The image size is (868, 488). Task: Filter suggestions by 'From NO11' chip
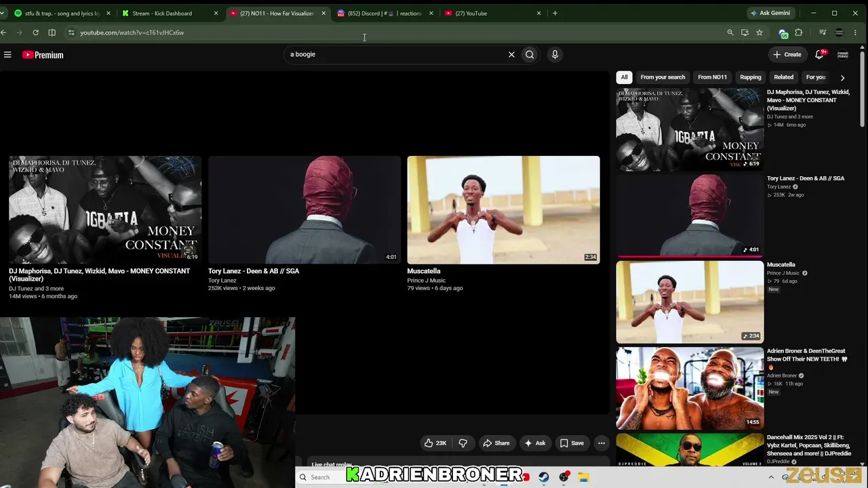712,77
